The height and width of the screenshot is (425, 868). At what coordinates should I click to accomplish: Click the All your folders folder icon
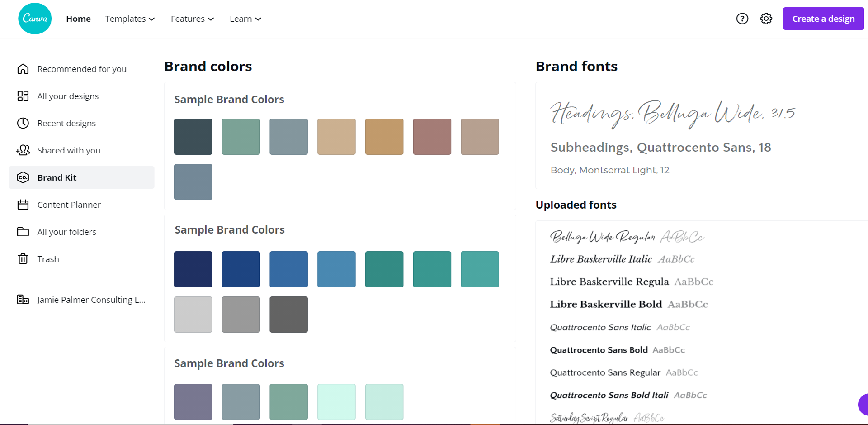(x=23, y=232)
